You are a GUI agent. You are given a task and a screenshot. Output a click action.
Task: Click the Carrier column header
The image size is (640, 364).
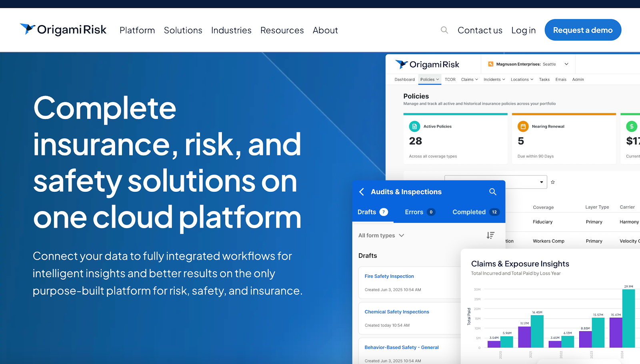[x=627, y=207]
